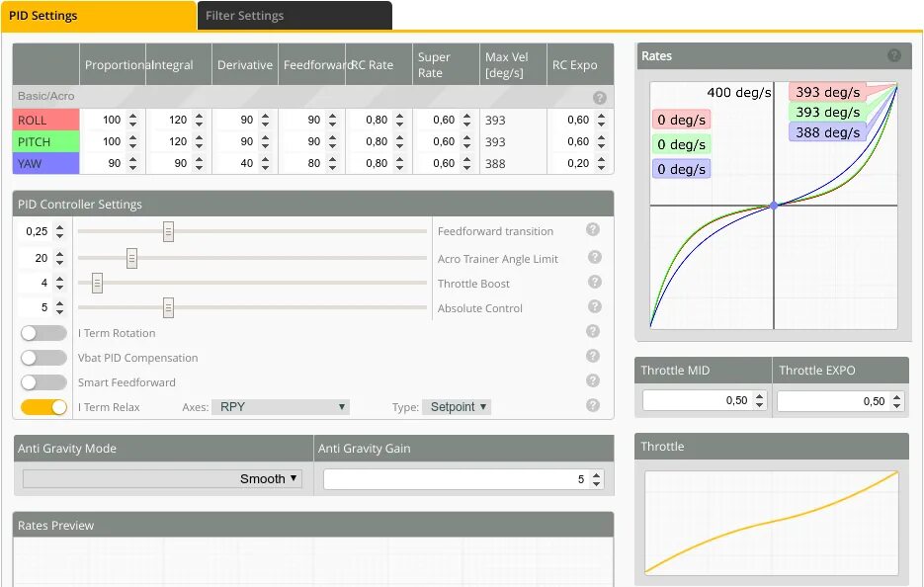Screen dimensions: 924x587
Task: Click the 388 deg/s yaw rate label
Action: (x=827, y=132)
